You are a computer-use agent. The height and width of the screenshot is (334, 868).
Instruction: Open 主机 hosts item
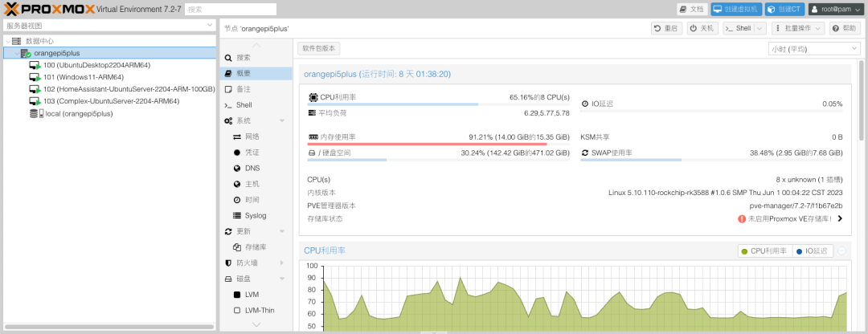[x=256, y=184]
